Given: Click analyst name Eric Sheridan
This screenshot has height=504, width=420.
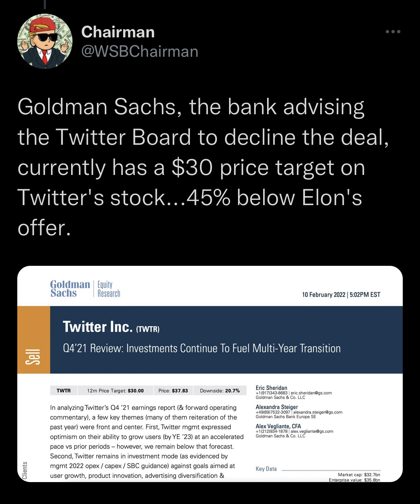Looking at the screenshot, I should (x=271, y=388).
